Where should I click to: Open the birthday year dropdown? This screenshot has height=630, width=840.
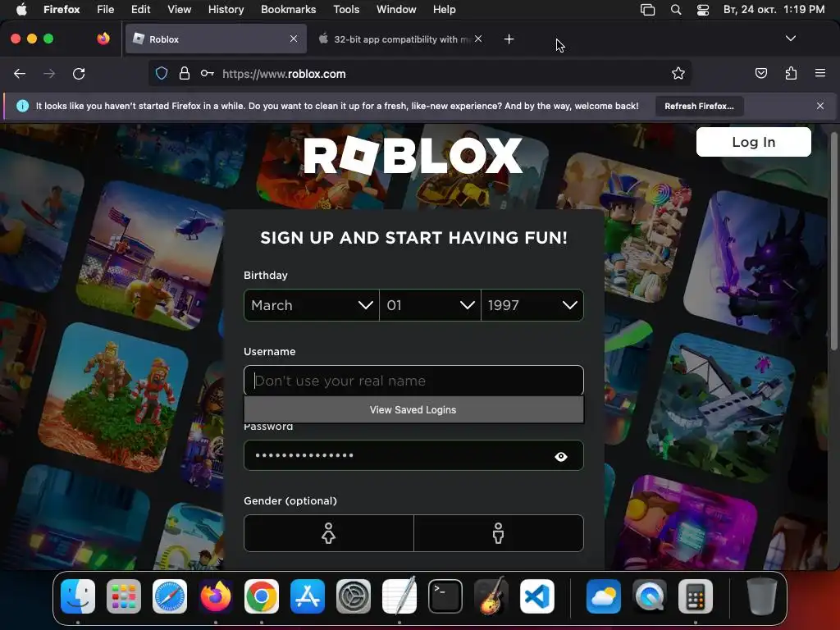tap(532, 305)
